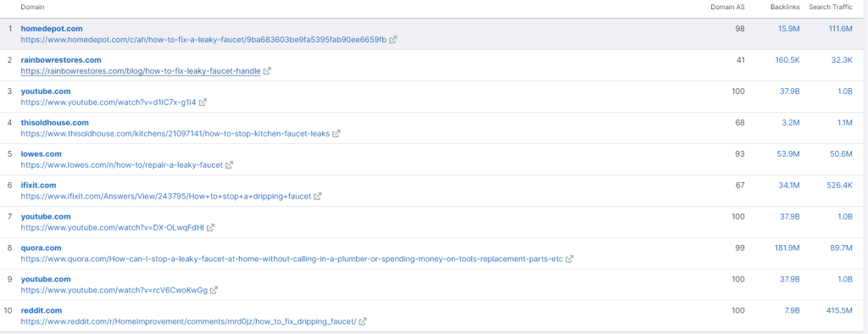This screenshot has height=334, width=868.
Task: Click external link icon for ifixit.com URL
Action: (318, 196)
